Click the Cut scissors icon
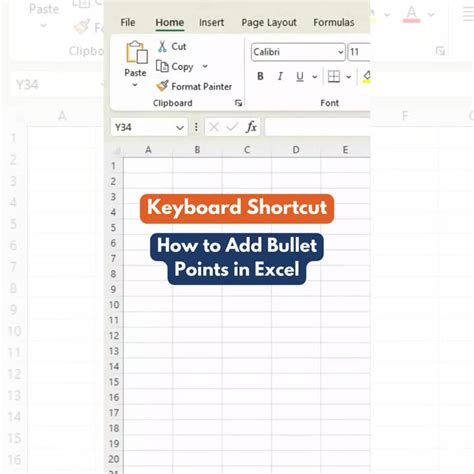Screen dimensions: 474x474 pos(162,46)
